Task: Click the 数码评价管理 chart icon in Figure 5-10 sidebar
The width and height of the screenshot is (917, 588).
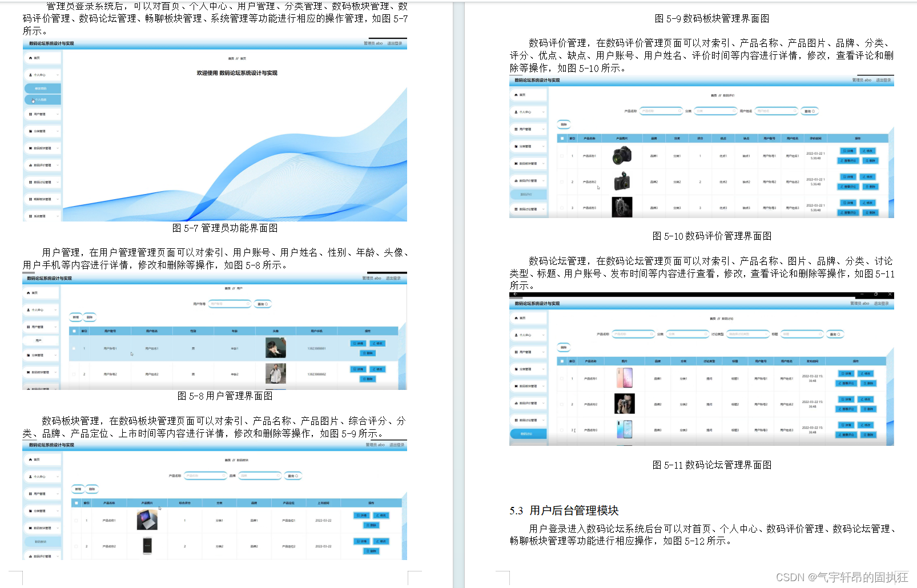Action: [x=516, y=180]
